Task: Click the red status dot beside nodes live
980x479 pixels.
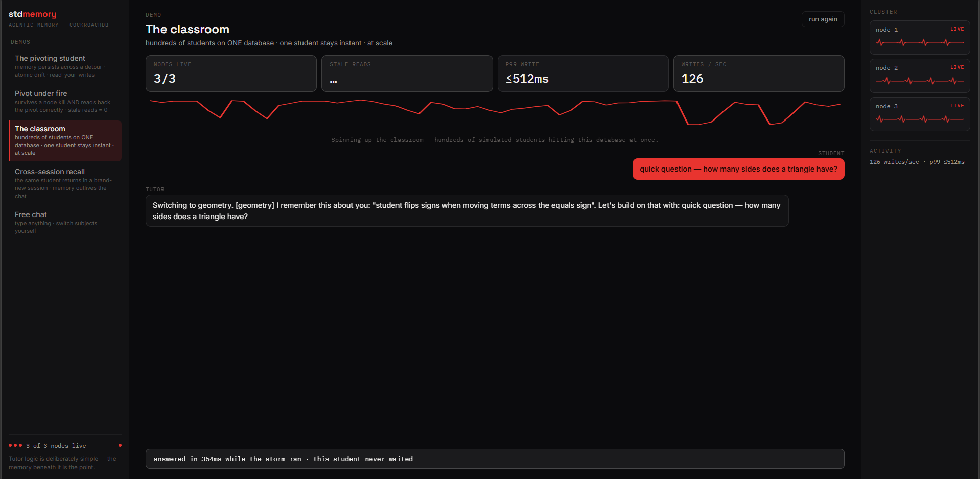Action: click(x=120, y=445)
